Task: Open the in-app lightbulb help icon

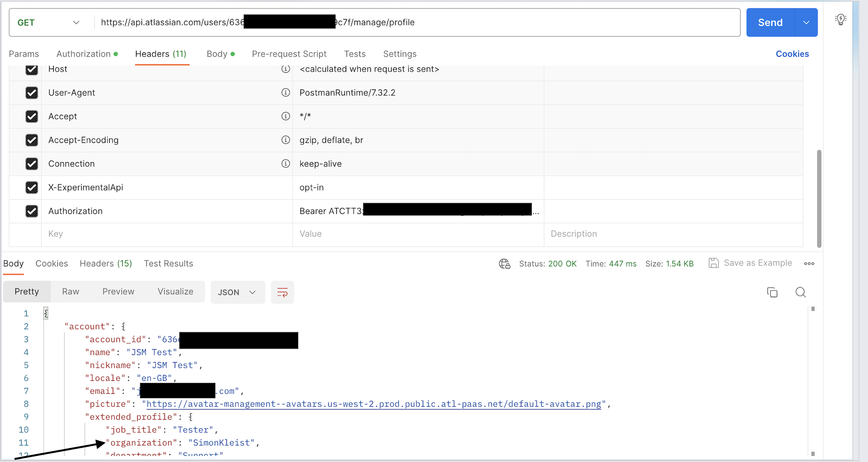Action: 841,19
